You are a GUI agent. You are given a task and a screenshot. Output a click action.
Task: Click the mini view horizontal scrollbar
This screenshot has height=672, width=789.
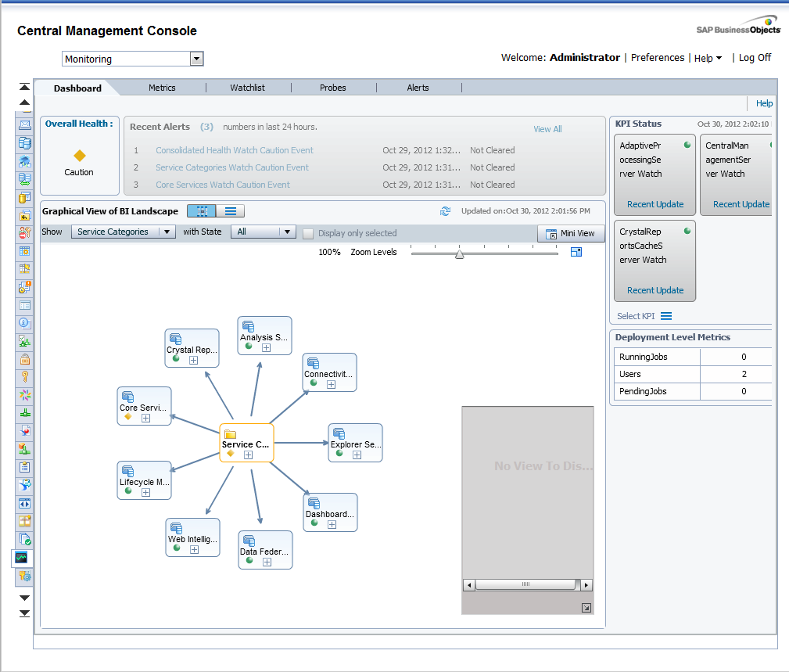click(527, 585)
